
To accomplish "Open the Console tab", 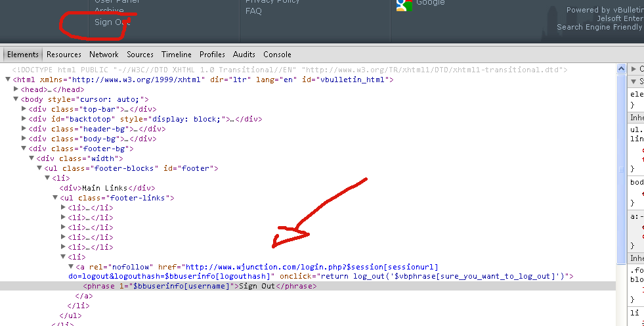I will click(277, 55).
